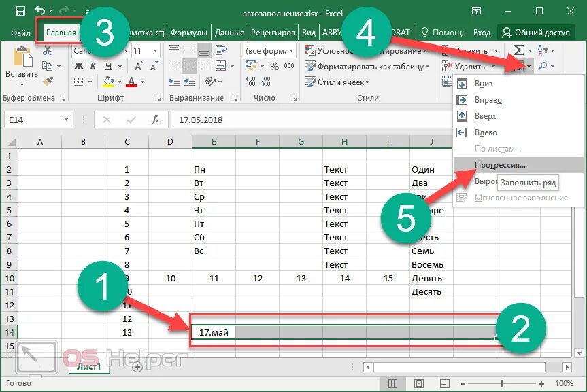Decrease font size icon

pos(154,66)
